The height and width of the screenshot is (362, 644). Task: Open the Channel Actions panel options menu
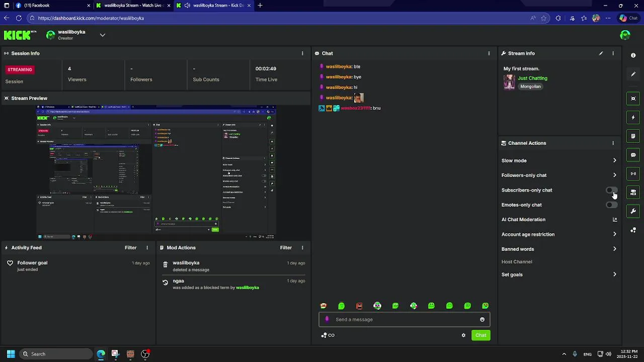click(613, 143)
